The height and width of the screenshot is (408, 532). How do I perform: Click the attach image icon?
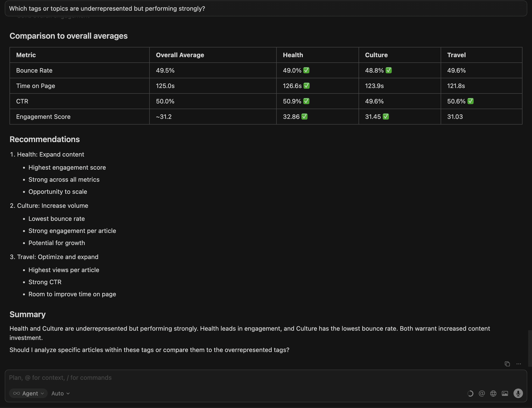505,394
